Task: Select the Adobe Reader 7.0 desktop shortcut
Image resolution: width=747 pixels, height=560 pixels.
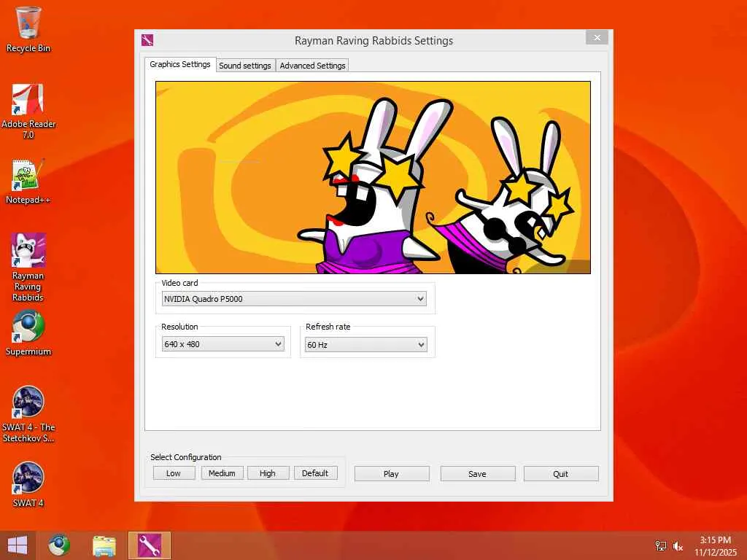Action: click(28, 111)
